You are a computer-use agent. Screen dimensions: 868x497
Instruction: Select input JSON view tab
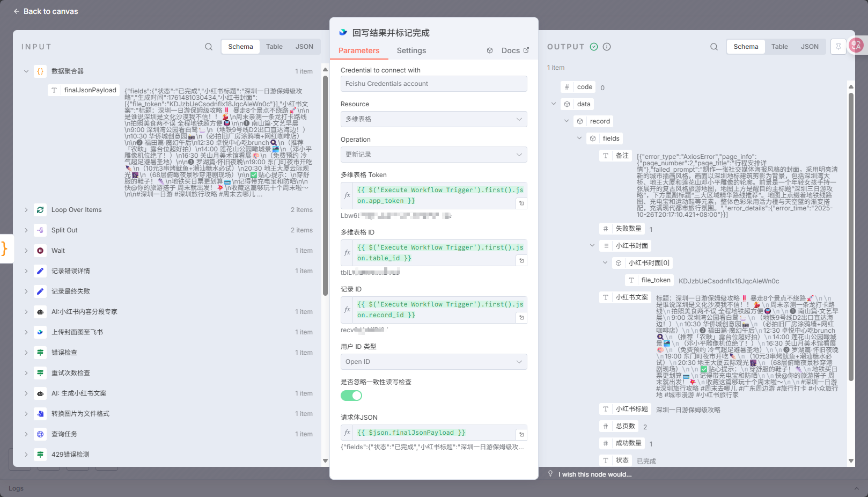[304, 47]
